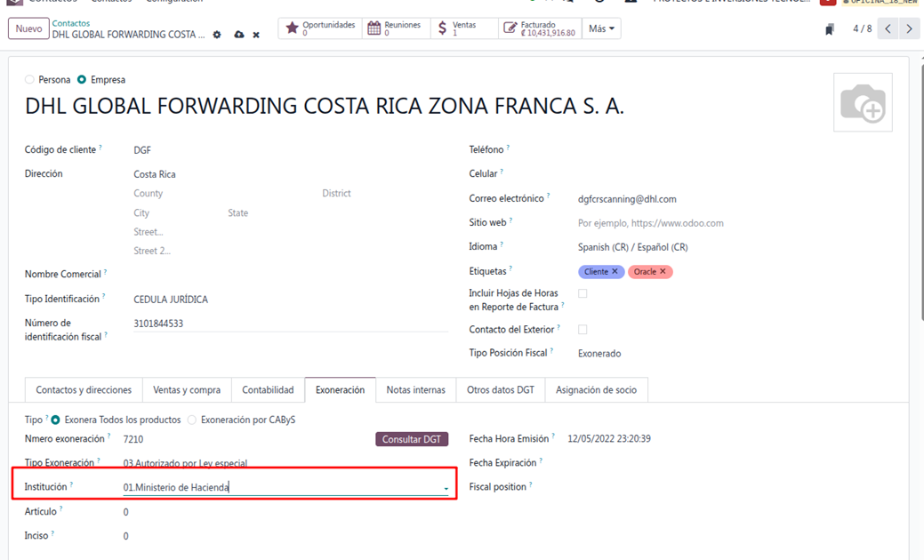Open the Institución dropdown arrow

446,488
